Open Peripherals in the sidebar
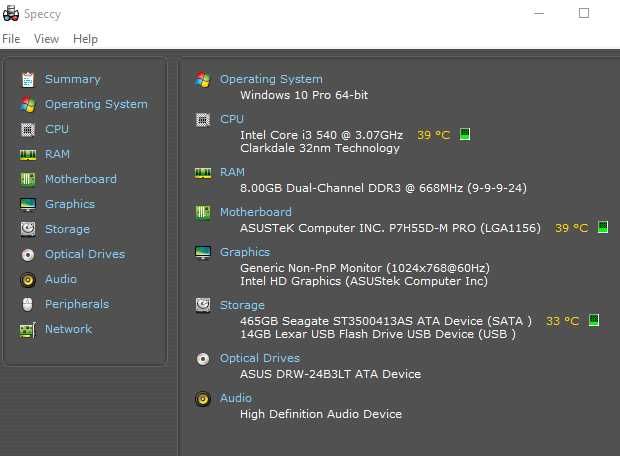Image resolution: width=620 pixels, height=456 pixels. pyautogui.click(x=77, y=304)
